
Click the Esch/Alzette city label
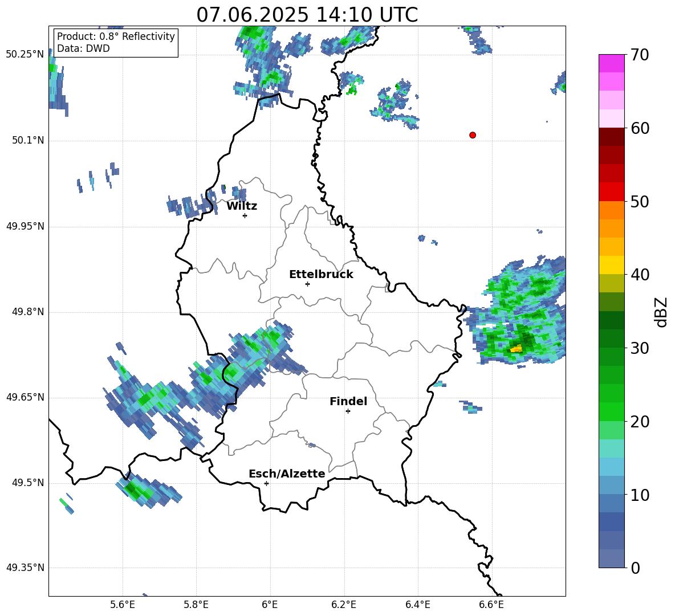(x=287, y=474)
